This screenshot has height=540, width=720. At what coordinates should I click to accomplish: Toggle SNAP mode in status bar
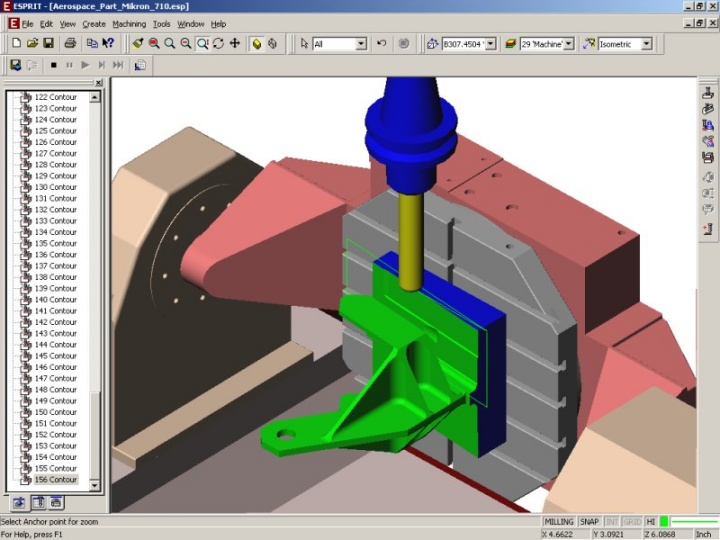click(x=590, y=522)
